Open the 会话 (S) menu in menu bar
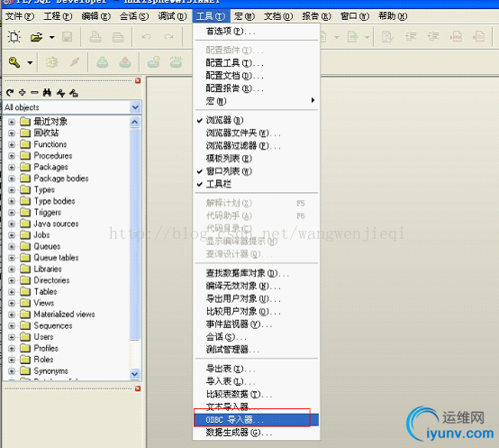 [134, 16]
